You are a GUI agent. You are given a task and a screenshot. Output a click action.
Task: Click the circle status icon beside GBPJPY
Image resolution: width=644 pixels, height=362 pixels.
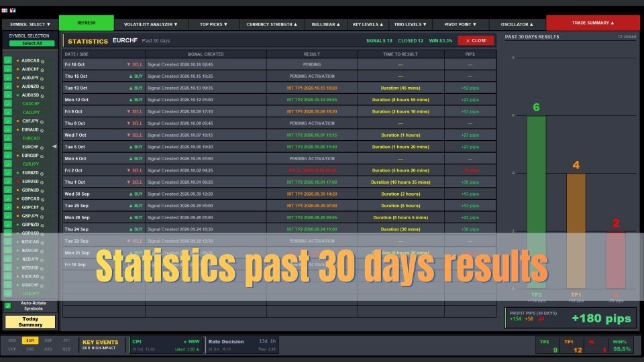pos(42,217)
